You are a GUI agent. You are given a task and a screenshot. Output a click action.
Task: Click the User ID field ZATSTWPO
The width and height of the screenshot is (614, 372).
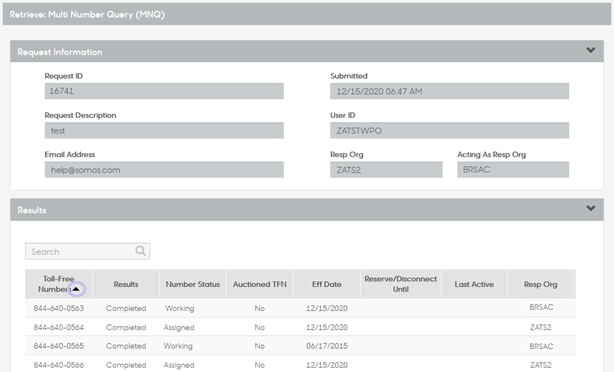tap(450, 130)
